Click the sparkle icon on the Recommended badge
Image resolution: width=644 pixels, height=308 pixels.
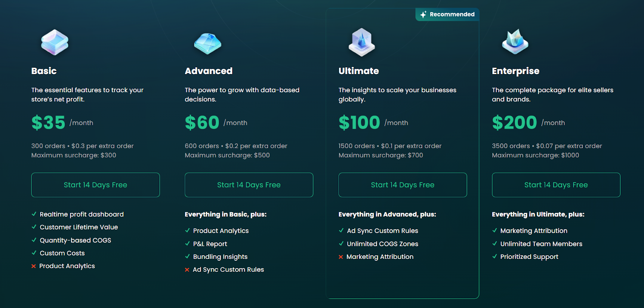point(423,14)
